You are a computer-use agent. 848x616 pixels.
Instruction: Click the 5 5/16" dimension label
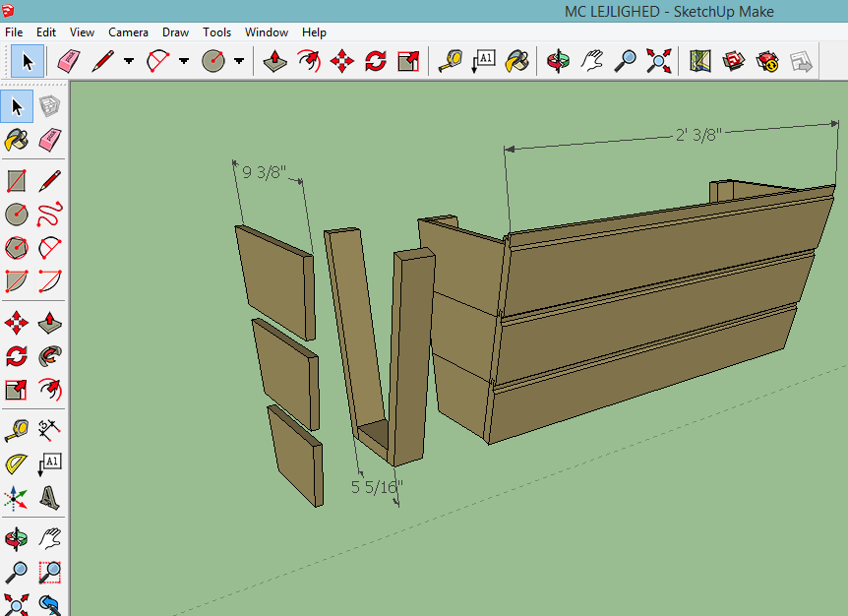click(x=377, y=487)
